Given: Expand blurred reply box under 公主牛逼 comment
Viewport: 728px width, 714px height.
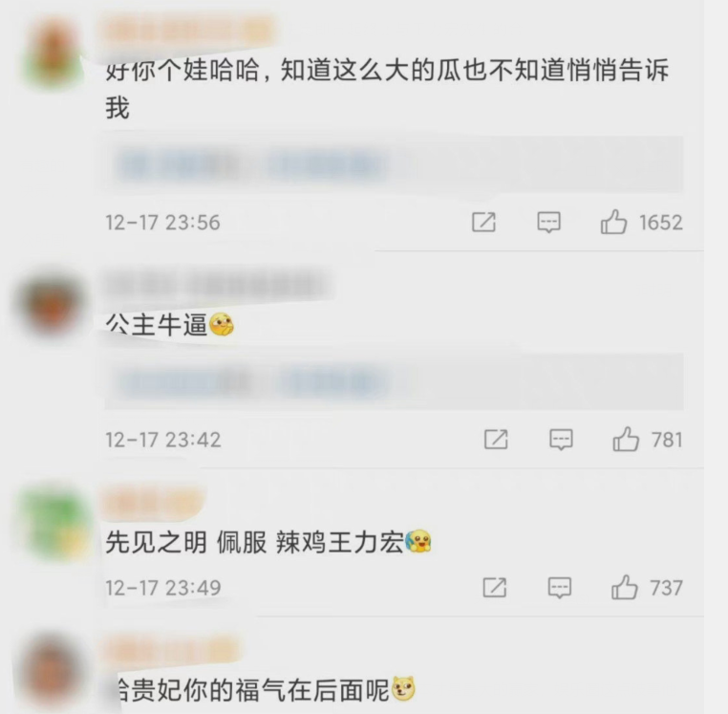Looking at the screenshot, I should point(394,382).
